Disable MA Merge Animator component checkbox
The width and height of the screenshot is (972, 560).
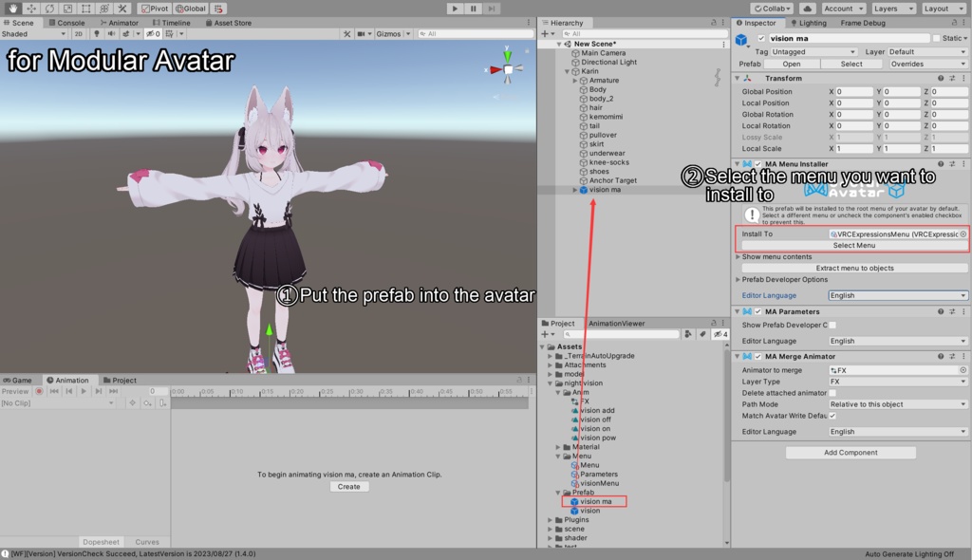click(x=758, y=356)
